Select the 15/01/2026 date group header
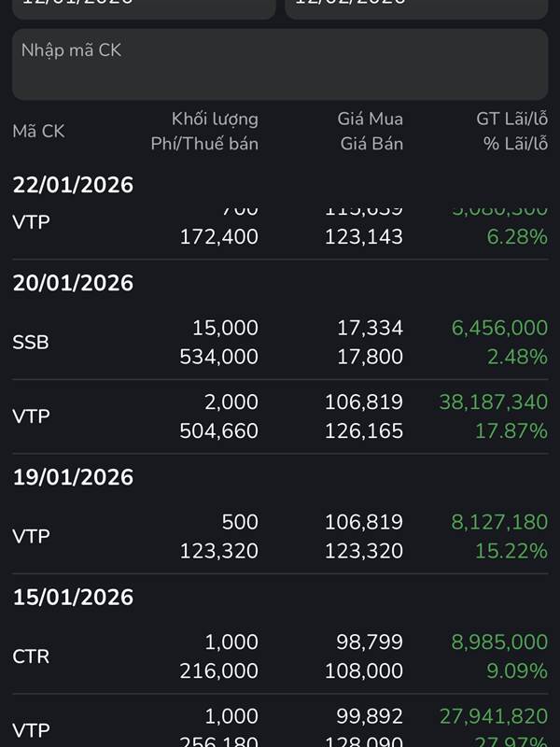The width and height of the screenshot is (560, 747). coord(74,597)
